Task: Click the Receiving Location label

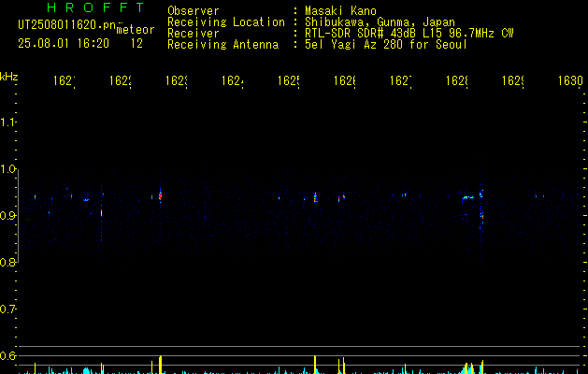Action: tap(226, 22)
